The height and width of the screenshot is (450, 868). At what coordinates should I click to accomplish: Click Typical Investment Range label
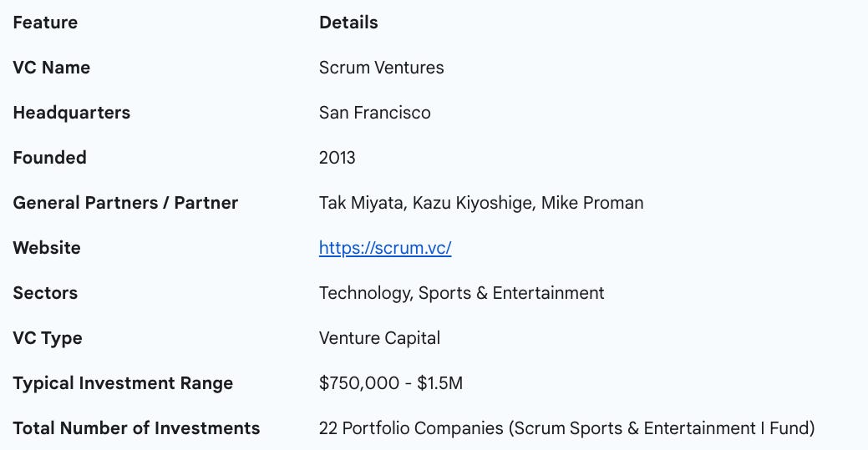pyautogui.click(x=123, y=383)
